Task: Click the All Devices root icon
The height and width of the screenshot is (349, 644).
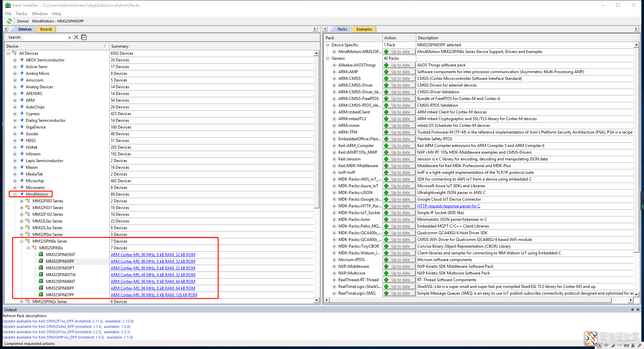Action: (x=14, y=53)
